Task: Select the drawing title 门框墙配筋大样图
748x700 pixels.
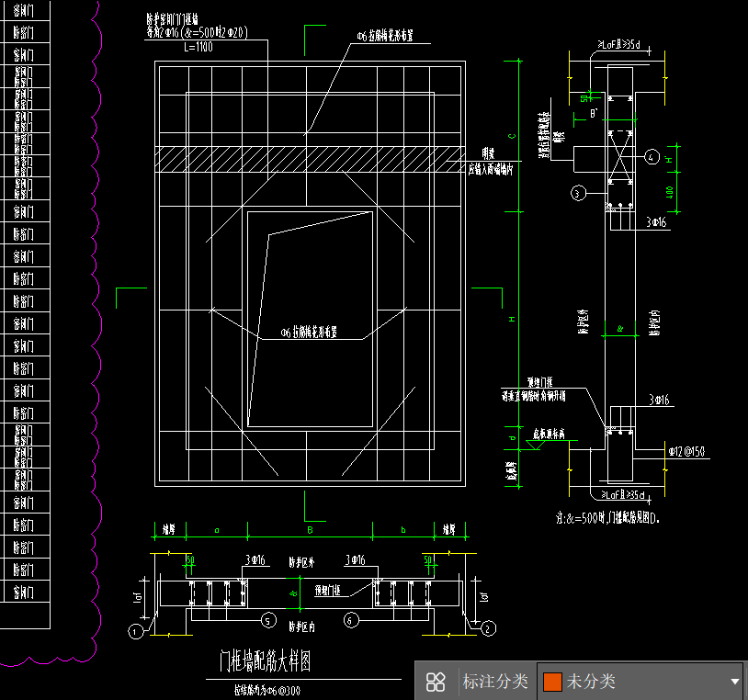Action: tap(266, 661)
